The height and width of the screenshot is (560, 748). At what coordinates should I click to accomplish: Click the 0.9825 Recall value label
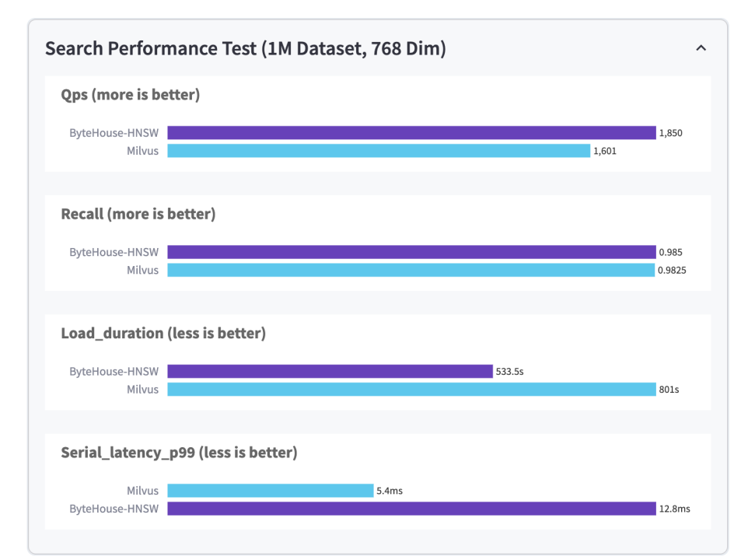coord(672,270)
